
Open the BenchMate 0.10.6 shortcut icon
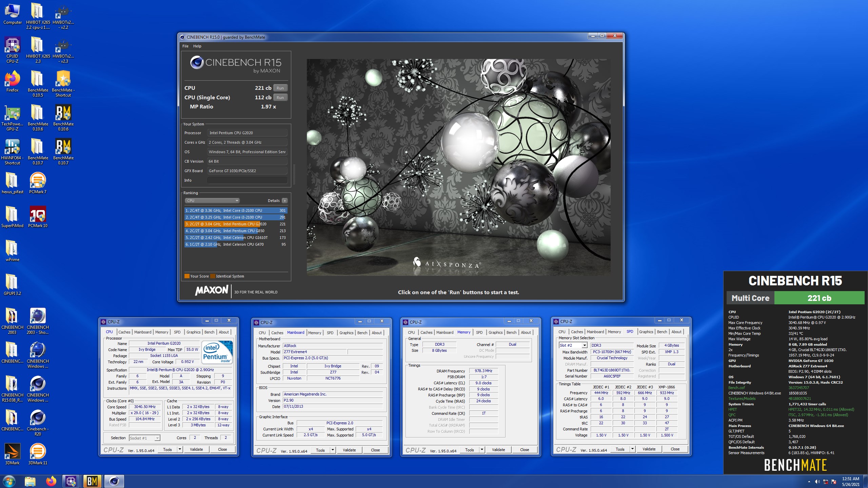point(63,118)
